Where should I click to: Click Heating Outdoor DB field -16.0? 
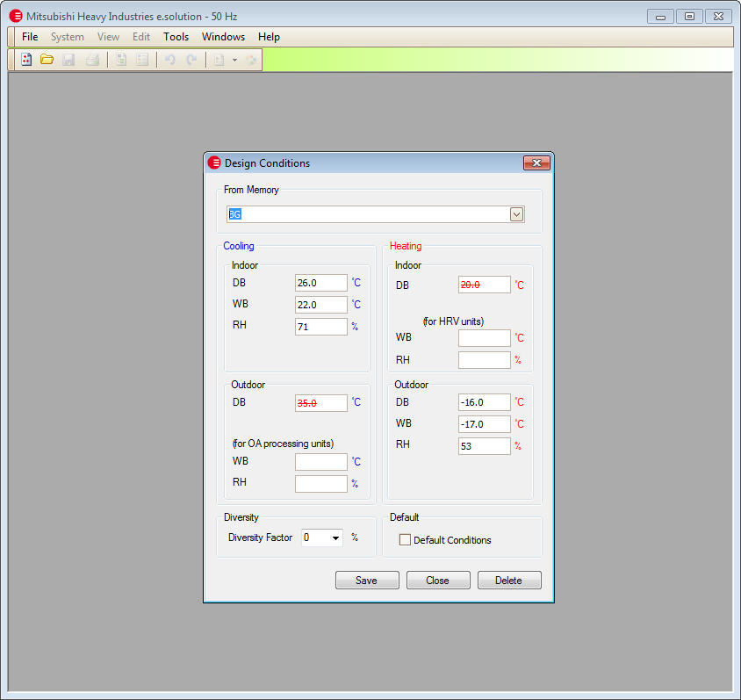coord(485,402)
